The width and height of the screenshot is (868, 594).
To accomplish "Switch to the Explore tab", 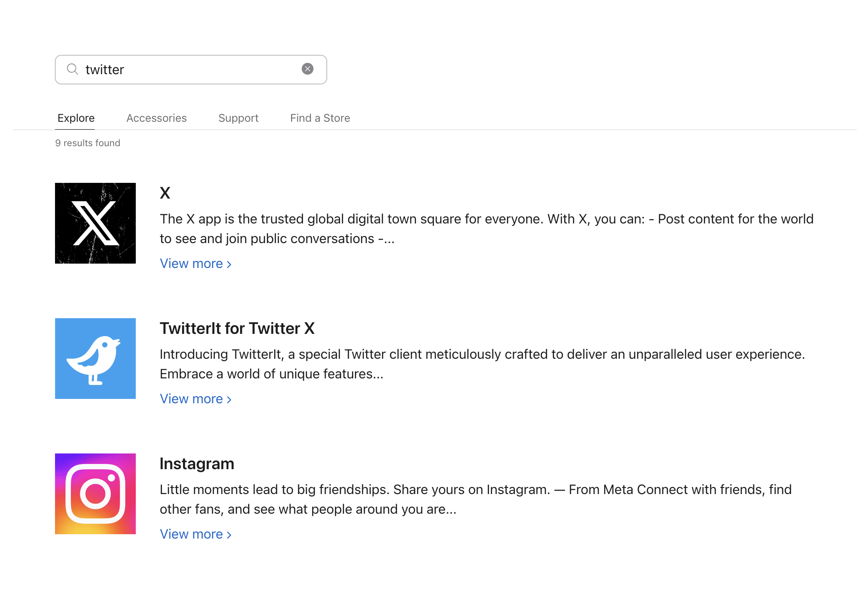I will [x=76, y=118].
